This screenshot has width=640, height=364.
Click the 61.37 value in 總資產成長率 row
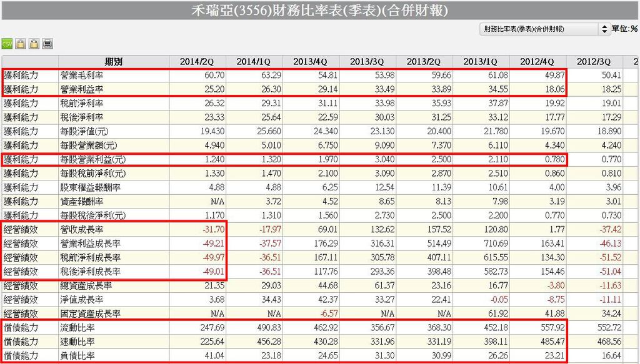[384, 286]
